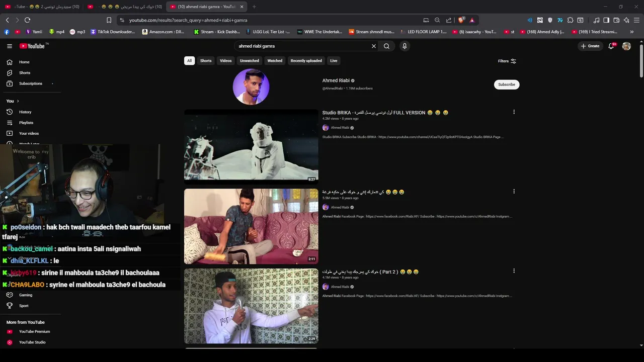Open Subscriptions in the sidebar

pyautogui.click(x=30, y=83)
